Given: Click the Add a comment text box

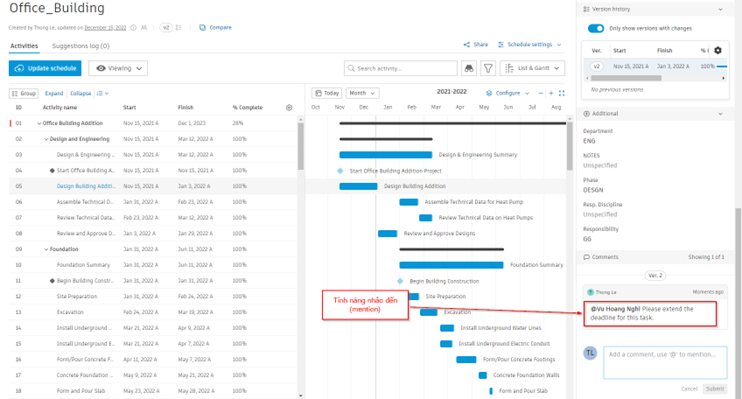Looking at the screenshot, I should coord(665,362).
